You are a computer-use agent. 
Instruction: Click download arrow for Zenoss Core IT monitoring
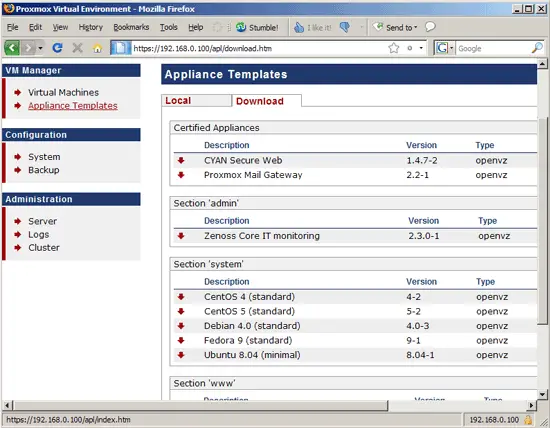point(181,236)
